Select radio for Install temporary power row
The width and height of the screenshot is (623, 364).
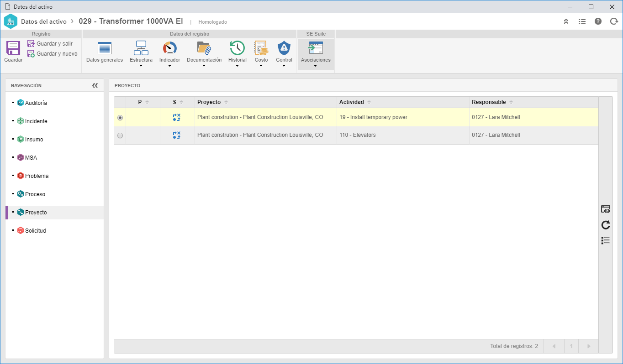120,117
